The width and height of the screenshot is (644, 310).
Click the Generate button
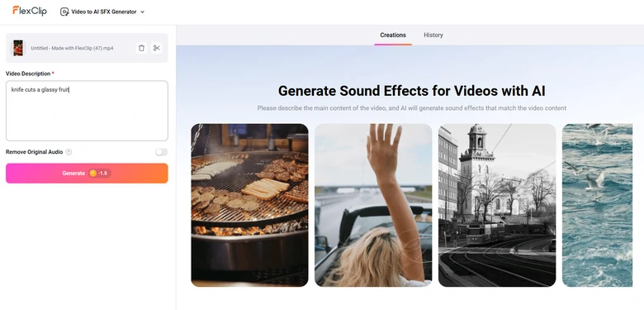[87, 173]
